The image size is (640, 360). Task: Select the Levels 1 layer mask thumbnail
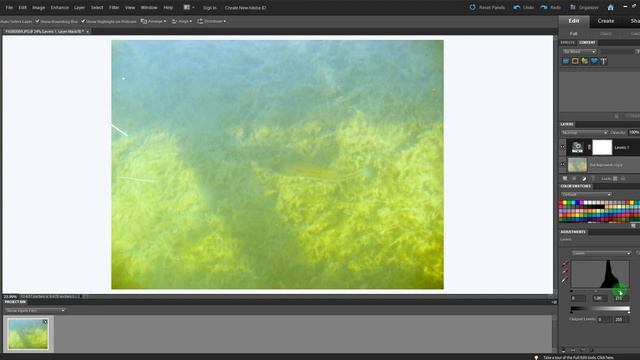click(x=602, y=147)
